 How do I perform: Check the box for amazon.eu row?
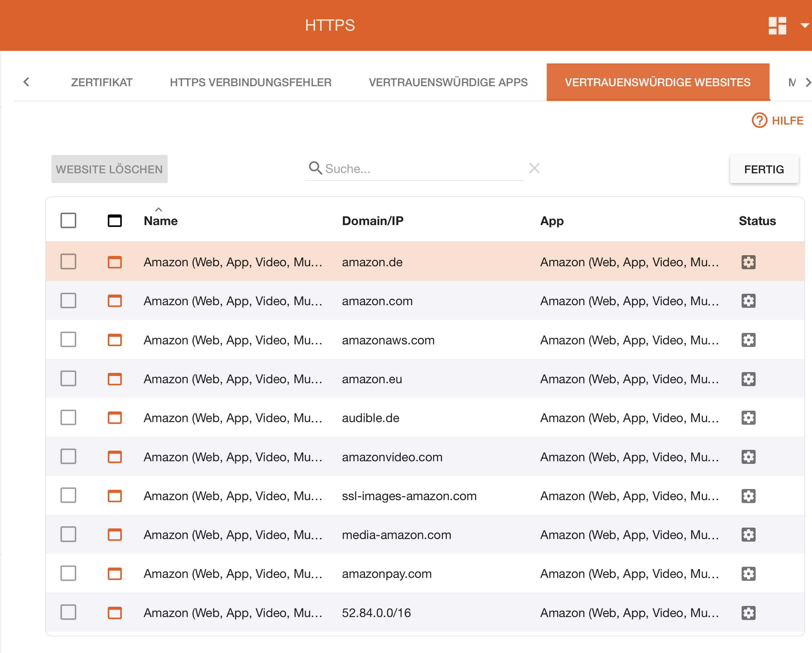click(x=68, y=378)
